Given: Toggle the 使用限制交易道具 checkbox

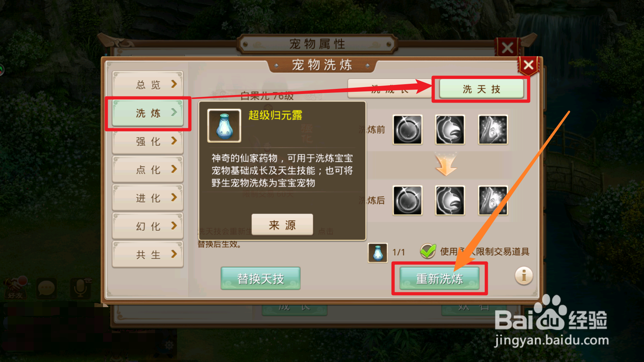Looking at the screenshot, I should point(428,251).
